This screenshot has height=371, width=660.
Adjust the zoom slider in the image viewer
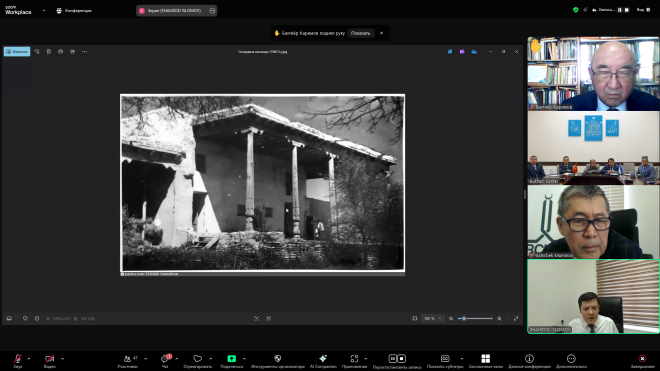(475, 318)
